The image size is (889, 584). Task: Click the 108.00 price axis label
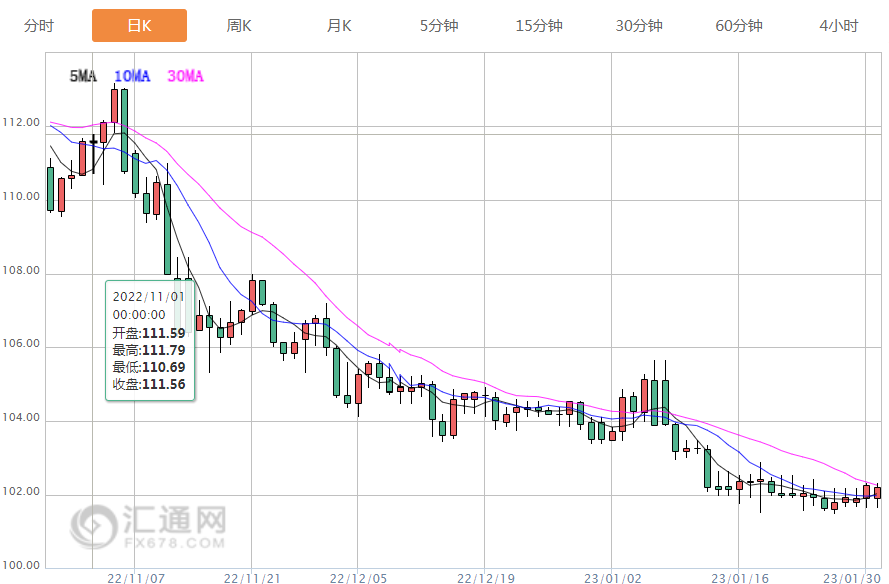(20, 271)
